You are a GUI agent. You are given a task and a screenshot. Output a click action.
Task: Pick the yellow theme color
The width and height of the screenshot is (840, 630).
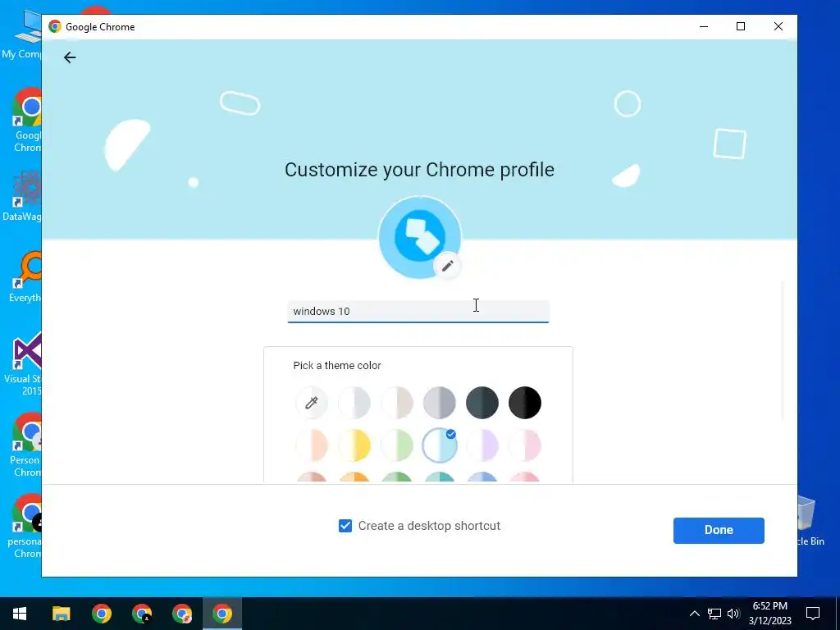tap(354, 445)
